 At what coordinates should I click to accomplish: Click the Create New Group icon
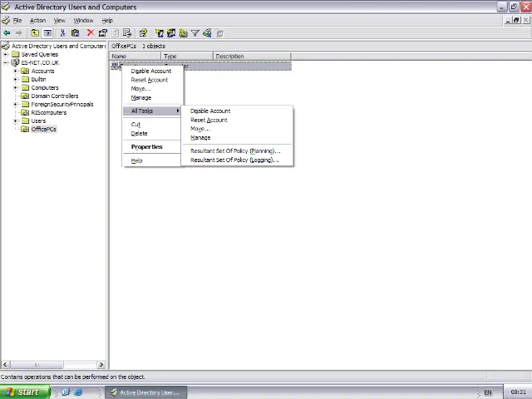click(x=171, y=33)
